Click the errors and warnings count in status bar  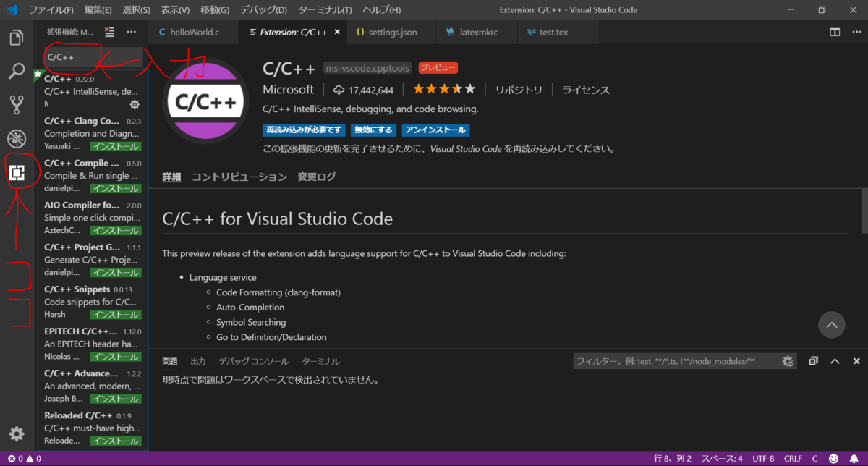coord(24,459)
